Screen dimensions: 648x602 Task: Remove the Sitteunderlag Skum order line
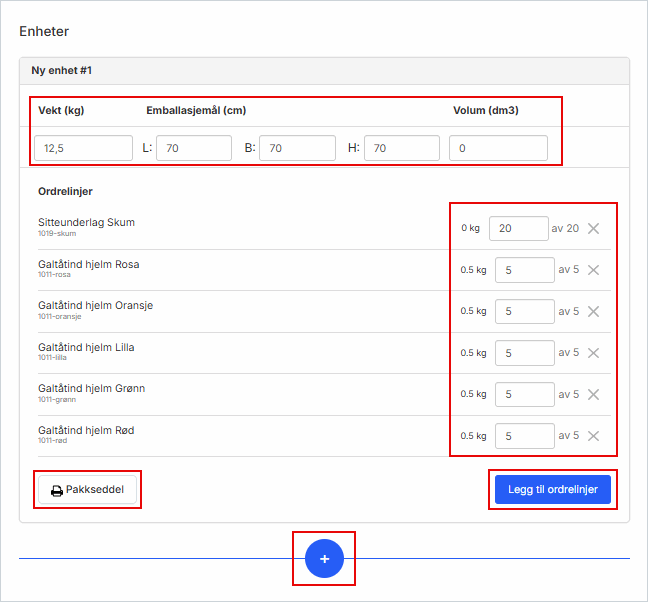pos(593,228)
